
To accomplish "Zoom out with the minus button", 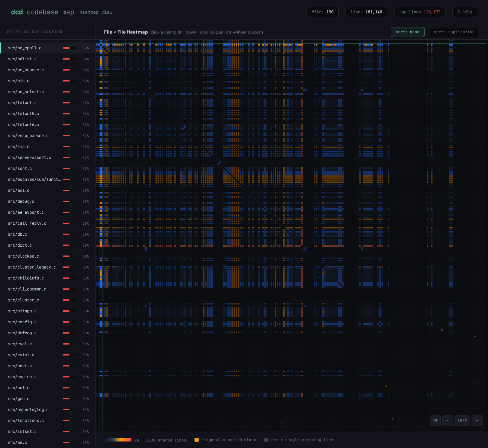I will [x=448, y=421].
